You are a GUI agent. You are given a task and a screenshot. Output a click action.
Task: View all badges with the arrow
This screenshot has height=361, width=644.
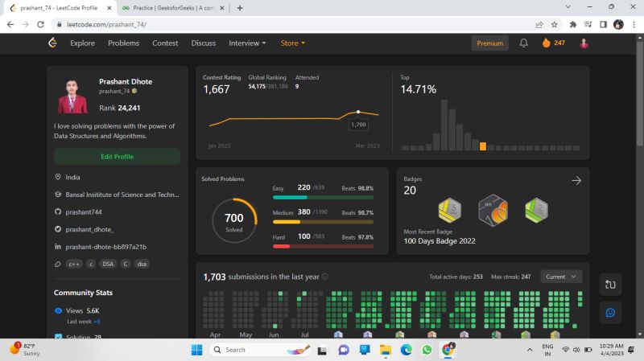(576, 180)
